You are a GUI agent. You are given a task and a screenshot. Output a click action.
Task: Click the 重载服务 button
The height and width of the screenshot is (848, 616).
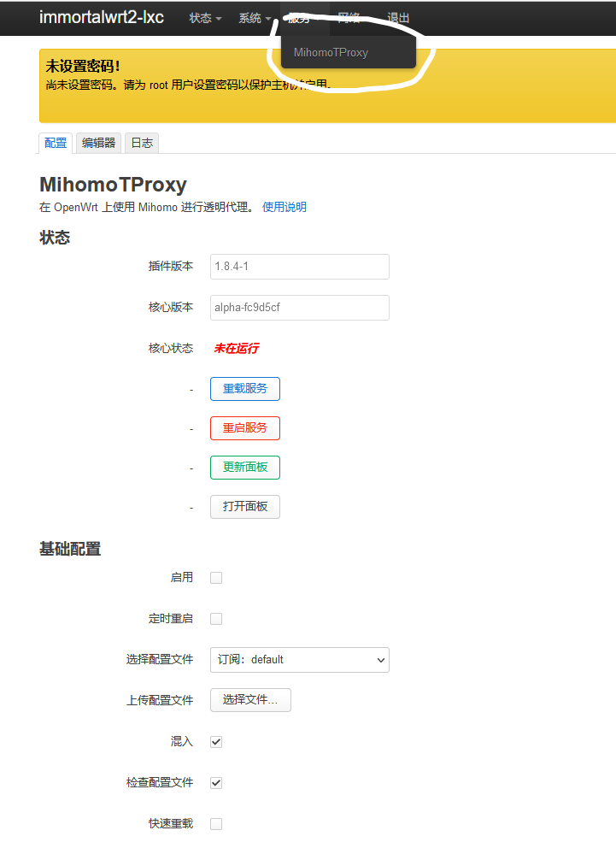[245, 389]
